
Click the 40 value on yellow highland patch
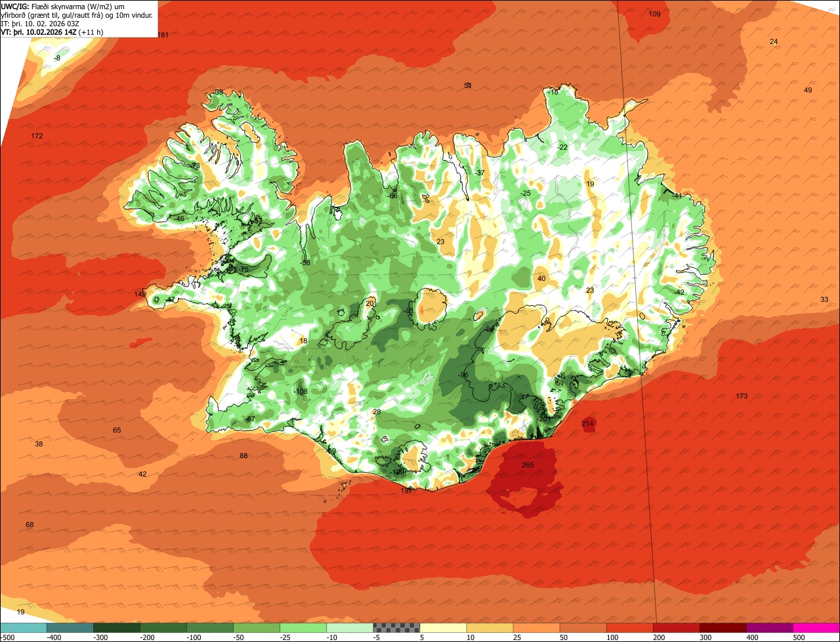[x=541, y=278]
